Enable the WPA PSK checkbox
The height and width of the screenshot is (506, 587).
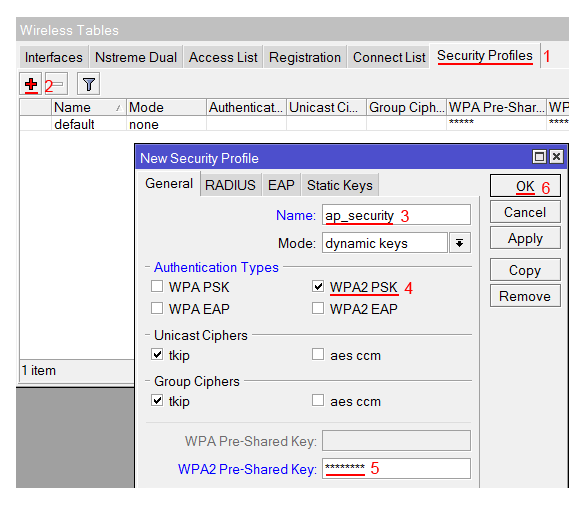click(157, 287)
